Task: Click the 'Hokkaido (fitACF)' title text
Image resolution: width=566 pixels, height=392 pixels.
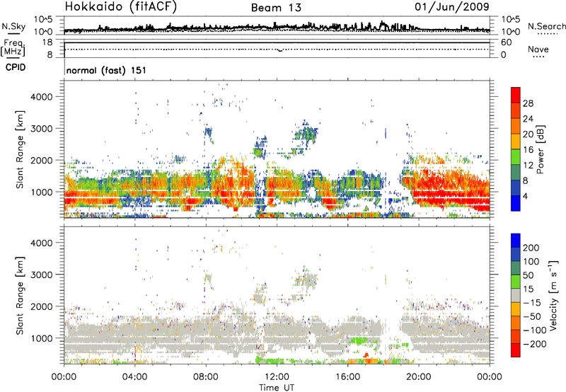Action: (121, 6)
